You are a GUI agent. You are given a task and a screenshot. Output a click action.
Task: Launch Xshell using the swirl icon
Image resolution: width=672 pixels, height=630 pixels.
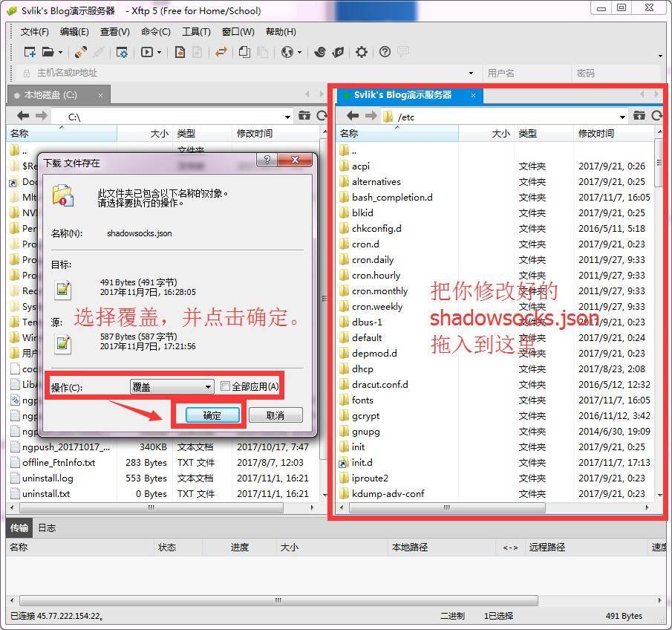(x=320, y=52)
